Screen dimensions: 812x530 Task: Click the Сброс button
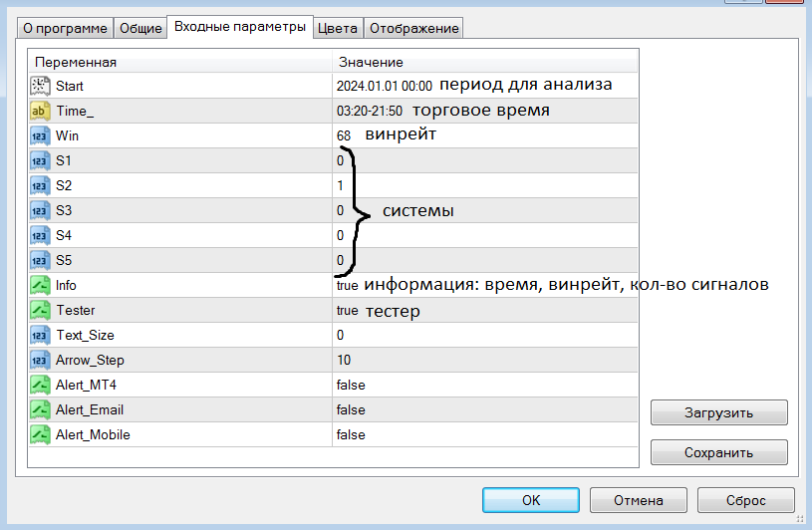tap(745, 500)
